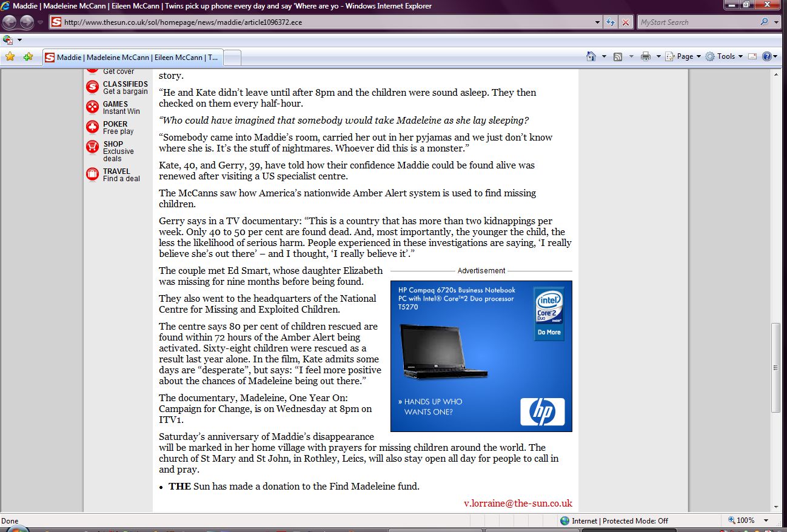Click the Print icon in toolbar
This screenshot has height=532, width=787.
(645, 56)
